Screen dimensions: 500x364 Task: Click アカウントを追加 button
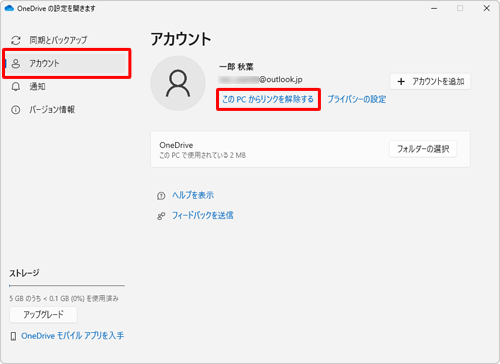point(430,81)
